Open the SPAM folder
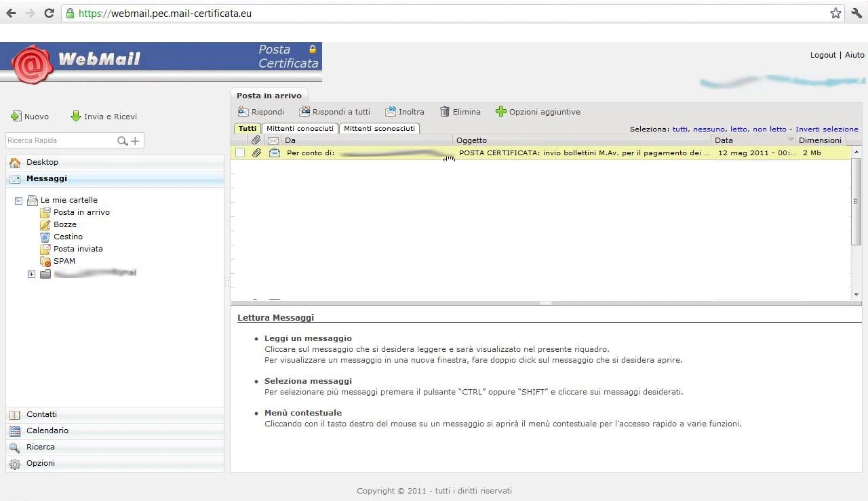Screen dimensions: 868x501 coord(64,261)
